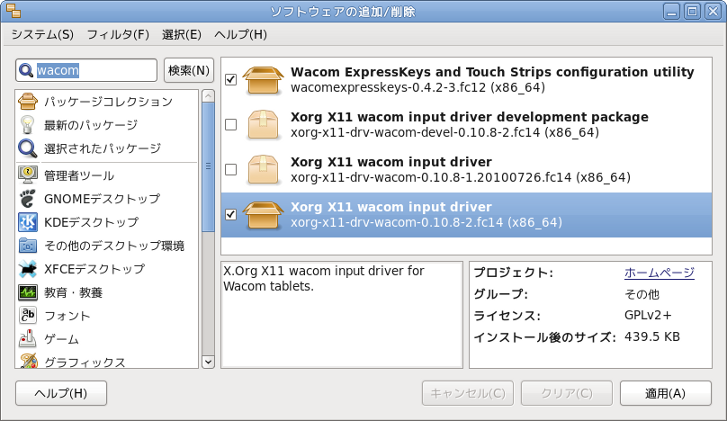Click the window title bar application icon

coord(13,11)
